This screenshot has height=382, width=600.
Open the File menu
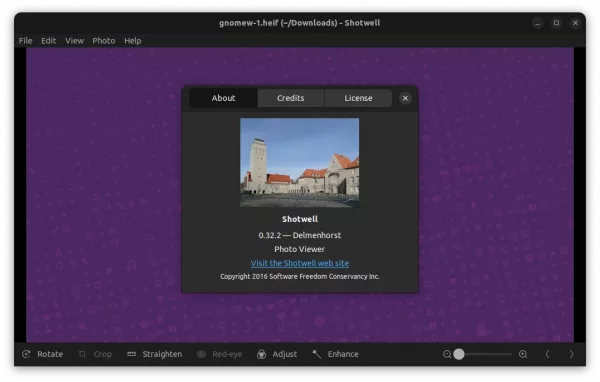[25, 41]
